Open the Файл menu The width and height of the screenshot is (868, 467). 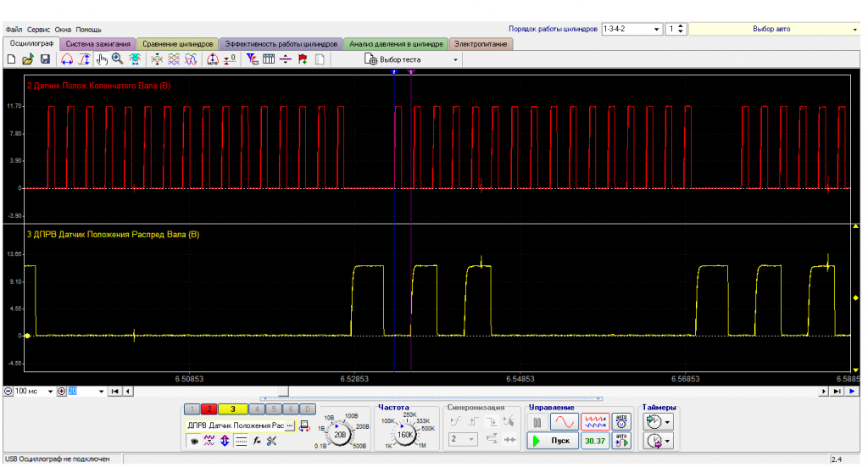(14, 30)
